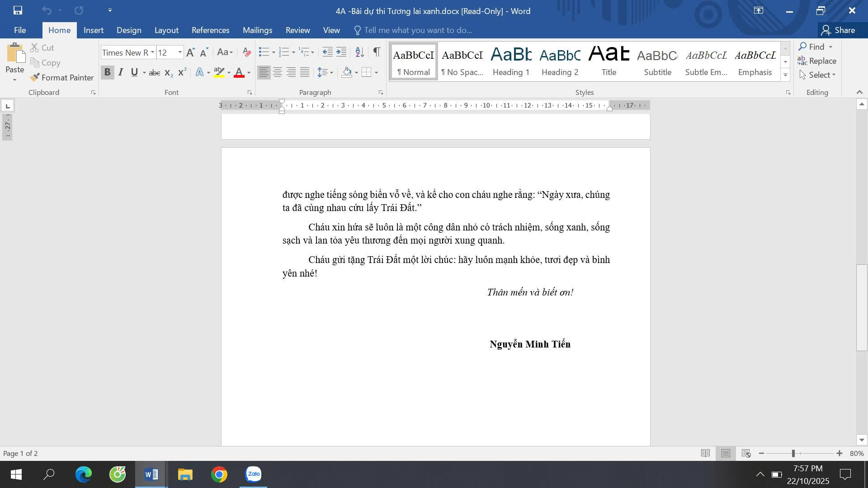Open the Font name dropdown
This screenshot has height=488, width=868.
coord(153,52)
